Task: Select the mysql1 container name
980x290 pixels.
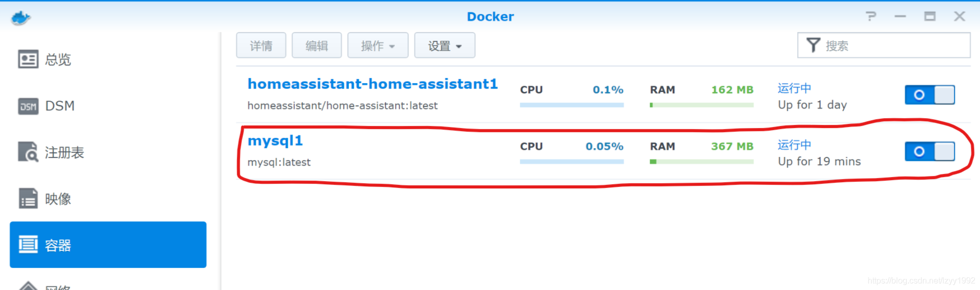Action: click(x=275, y=141)
